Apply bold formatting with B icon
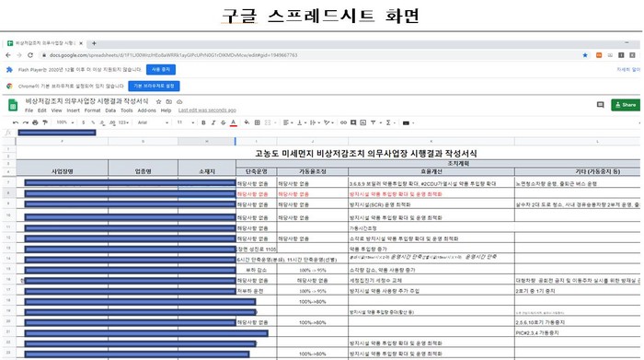 [x=203, y=122]
